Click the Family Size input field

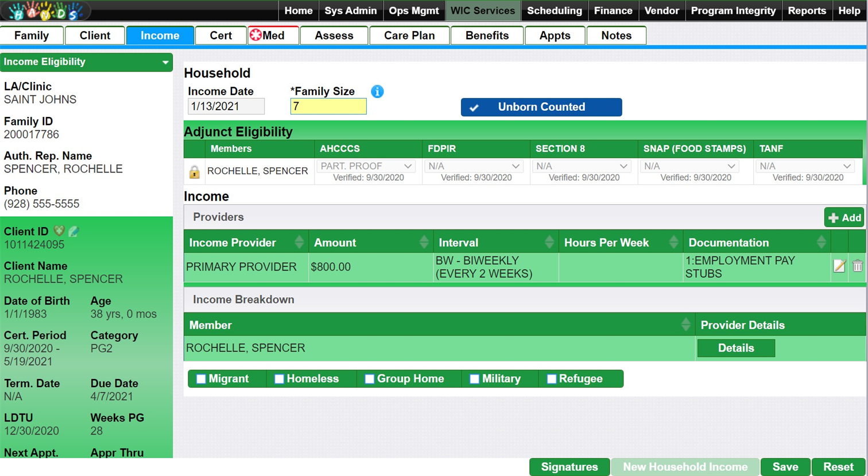coord(328,107)
